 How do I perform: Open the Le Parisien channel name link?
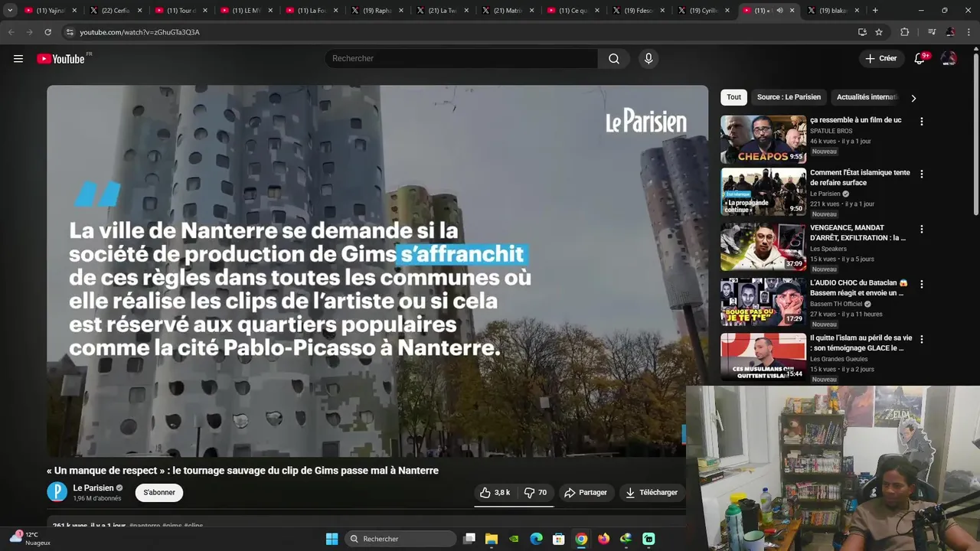93,488
